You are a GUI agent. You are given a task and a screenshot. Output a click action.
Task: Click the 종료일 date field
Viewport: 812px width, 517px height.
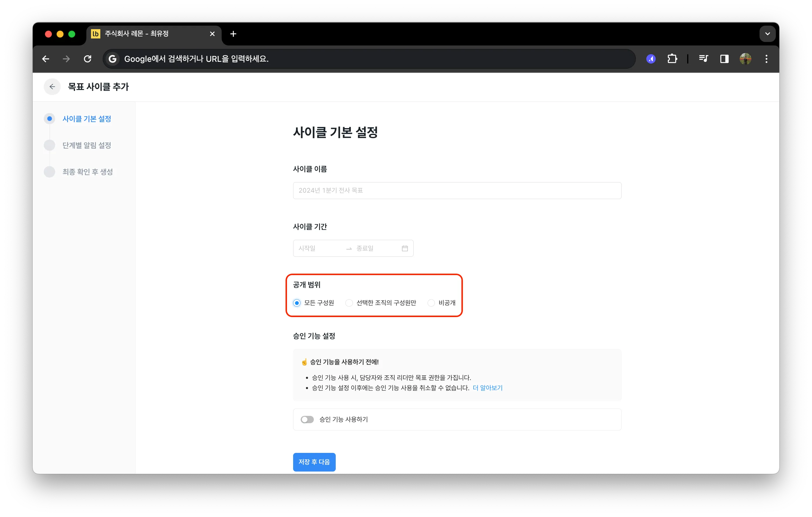(376, 248)
